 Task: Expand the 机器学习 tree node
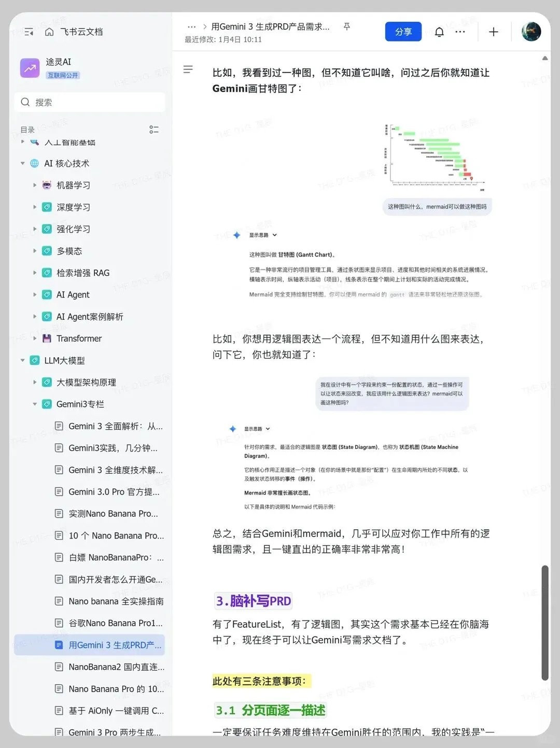35,185
